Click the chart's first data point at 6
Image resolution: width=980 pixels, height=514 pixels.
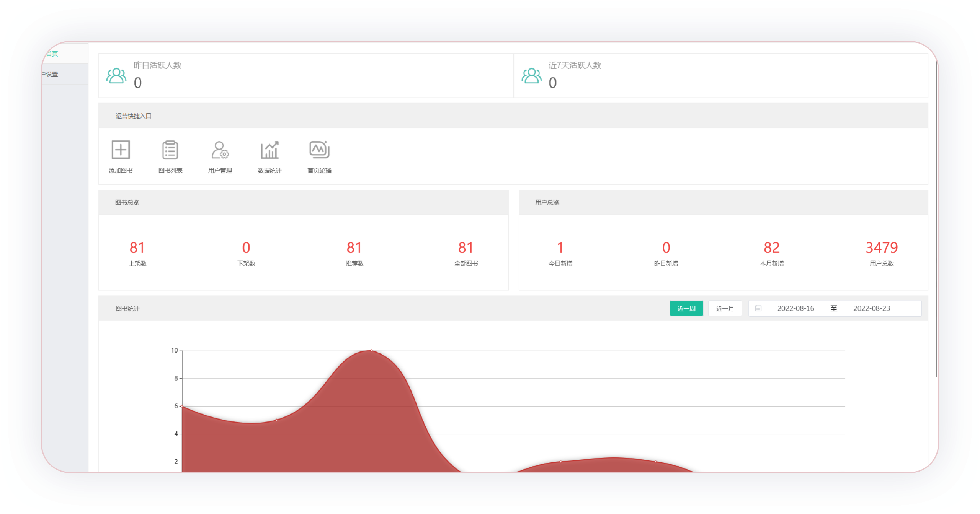[182, 406]
